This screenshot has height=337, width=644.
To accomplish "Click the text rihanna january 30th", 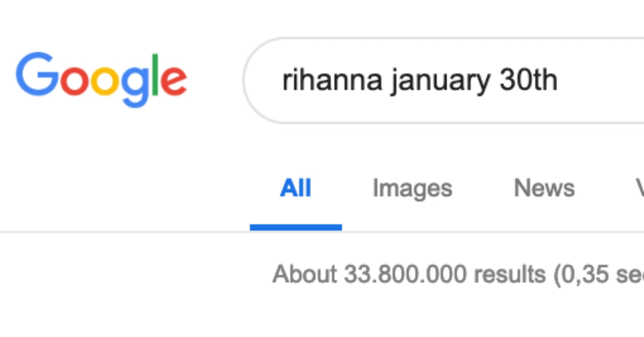I will (420, 79).
